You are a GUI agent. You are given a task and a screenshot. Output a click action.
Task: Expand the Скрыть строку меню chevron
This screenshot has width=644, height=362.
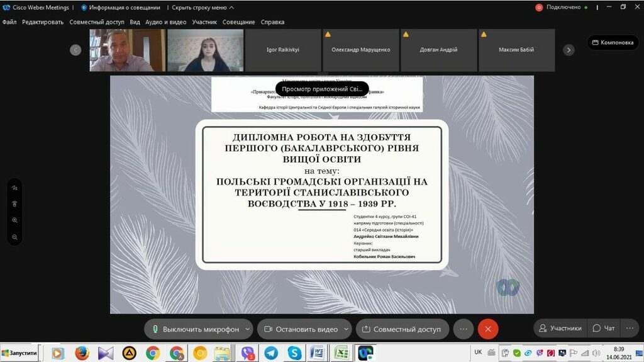(x=231, y=8)
